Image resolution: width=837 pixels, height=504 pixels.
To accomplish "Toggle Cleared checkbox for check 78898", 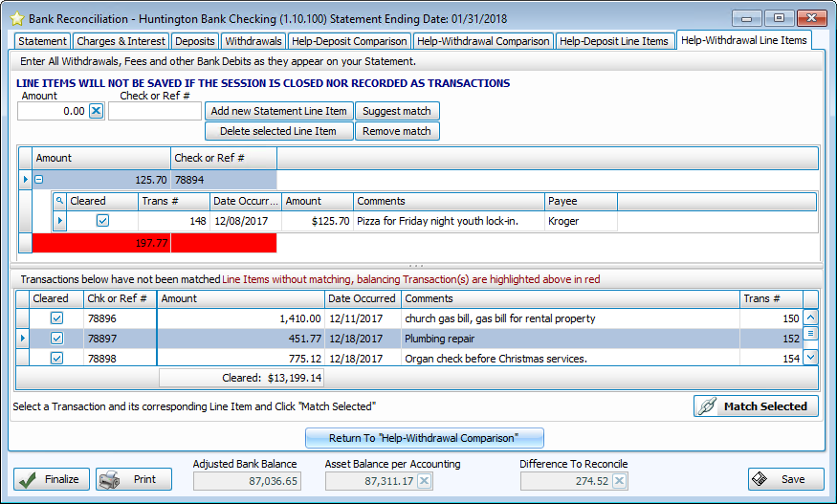I will tap(56, 358).
